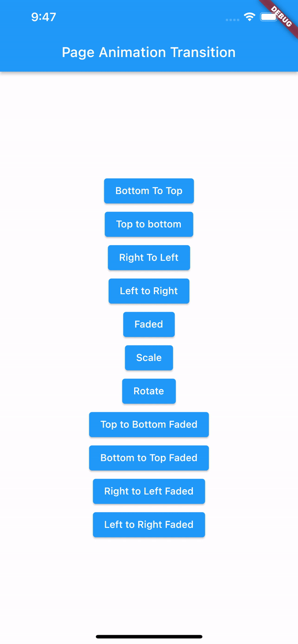Tap the battery status icon
Viewport: 298px width, 644px height.
pos(269,17)
